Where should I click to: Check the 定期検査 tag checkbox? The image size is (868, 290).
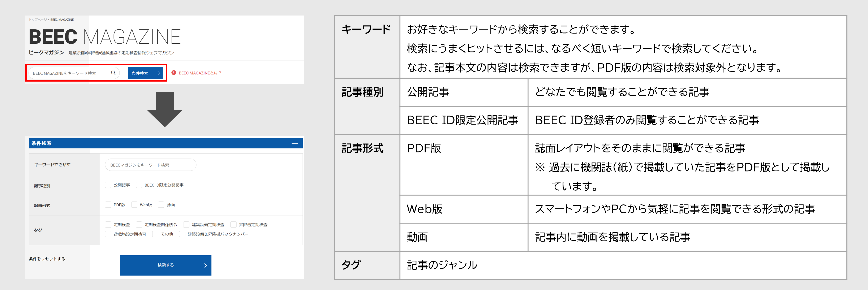tap(108, 225)
